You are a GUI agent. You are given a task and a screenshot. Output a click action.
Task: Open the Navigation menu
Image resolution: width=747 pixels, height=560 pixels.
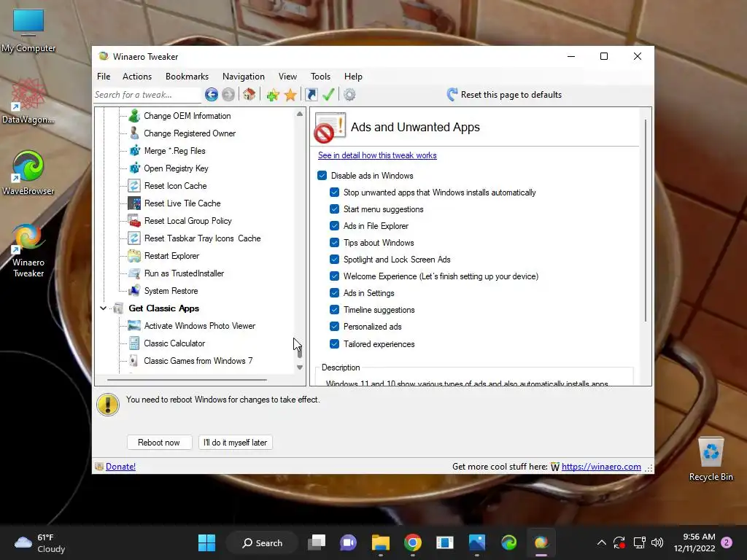pyautogui.click(x=244, y=76)
